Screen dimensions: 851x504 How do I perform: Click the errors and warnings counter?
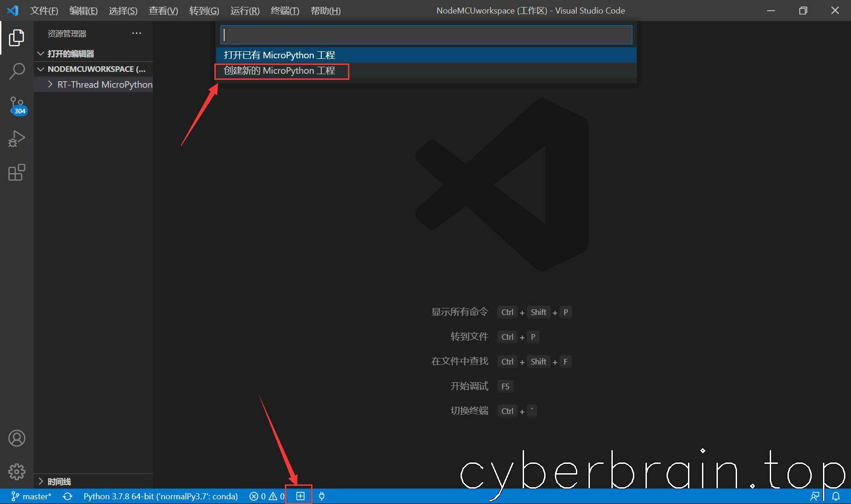coord(267,496)
